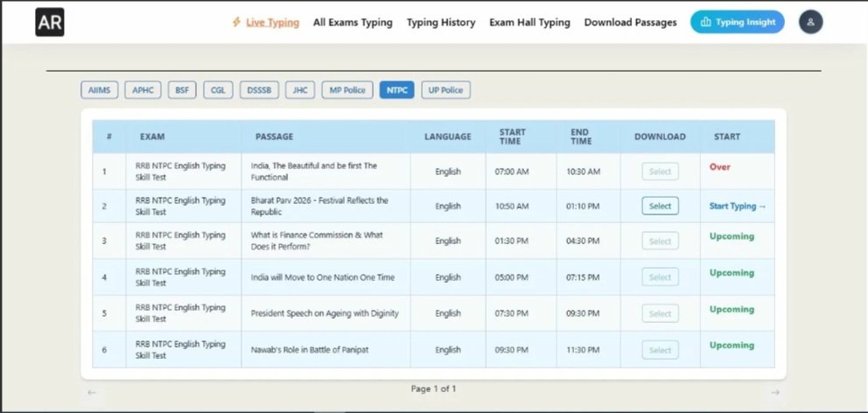Open Download Passages page
Screen dimensions: 868x413
(631, 23)
